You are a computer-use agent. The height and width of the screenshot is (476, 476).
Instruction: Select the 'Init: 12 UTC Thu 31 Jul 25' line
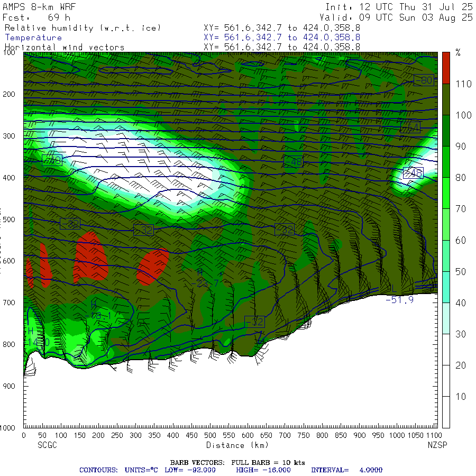pos(399,7)
